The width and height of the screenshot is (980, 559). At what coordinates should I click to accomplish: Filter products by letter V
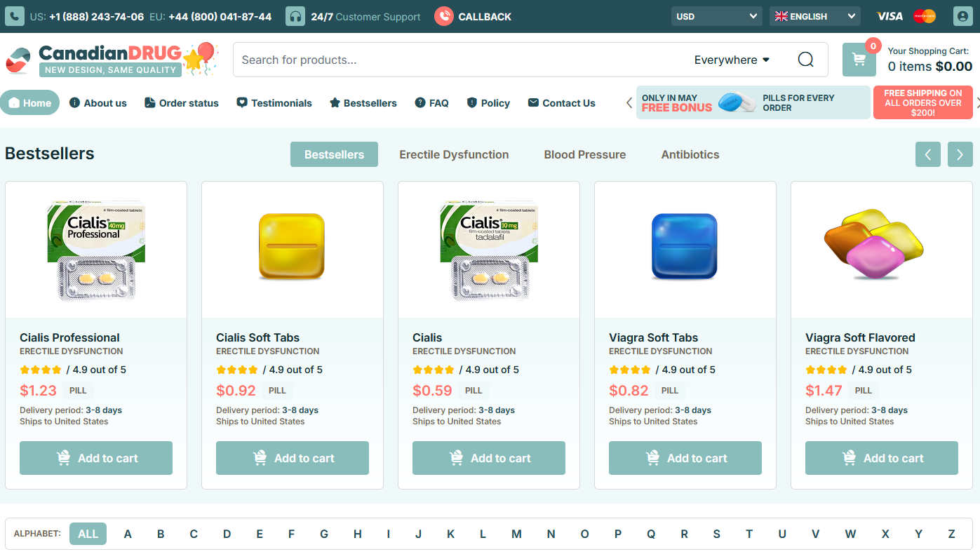point(815,534)
